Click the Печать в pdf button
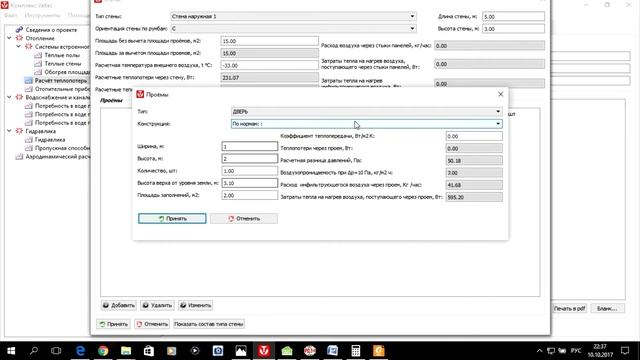The image size is (640, 360). tap(569, 309)
